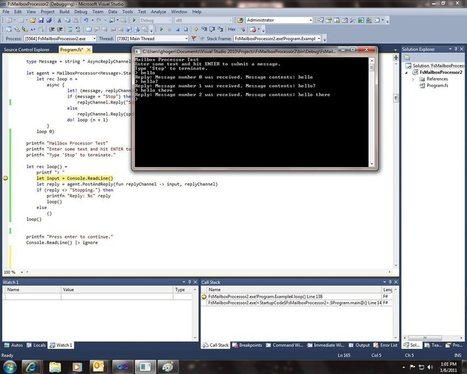Image resolution: width=467 pixels, height=374 pixels.
Task: Click the green Start Debugging arrow beside Debug combo
Action: pyautogui.click(x=134, y=20)
